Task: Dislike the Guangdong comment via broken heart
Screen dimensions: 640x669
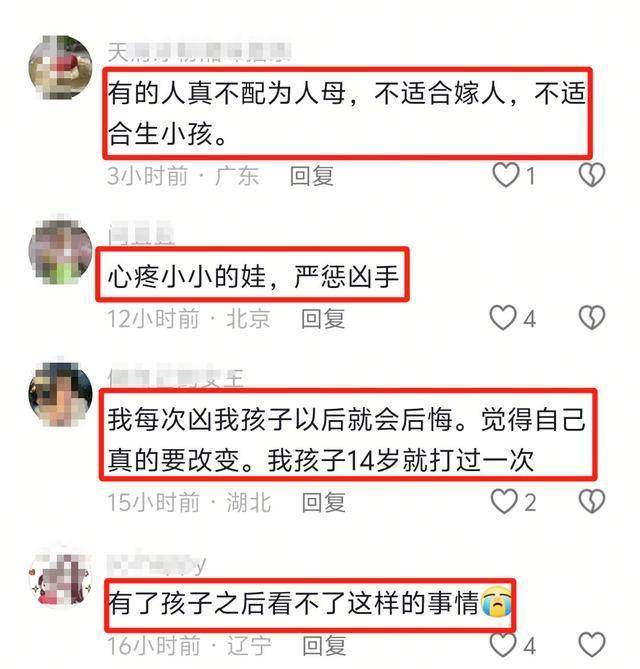Action: click(x=592, y=175)
